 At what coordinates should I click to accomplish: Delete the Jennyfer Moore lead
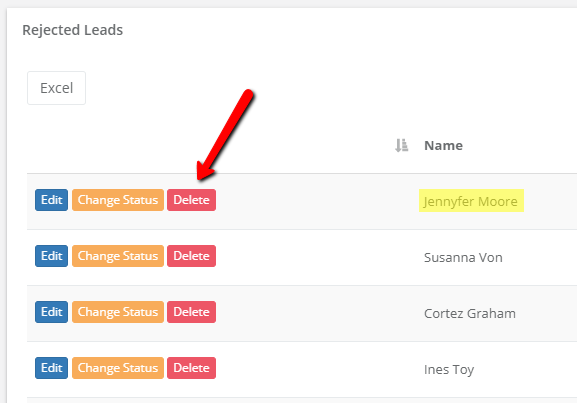coord(191,200)
